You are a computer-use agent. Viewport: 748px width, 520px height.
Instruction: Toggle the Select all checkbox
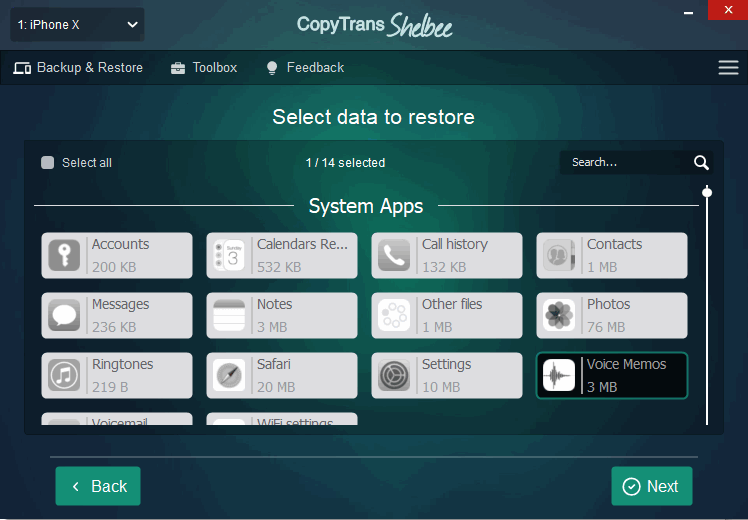coord(47,163)
